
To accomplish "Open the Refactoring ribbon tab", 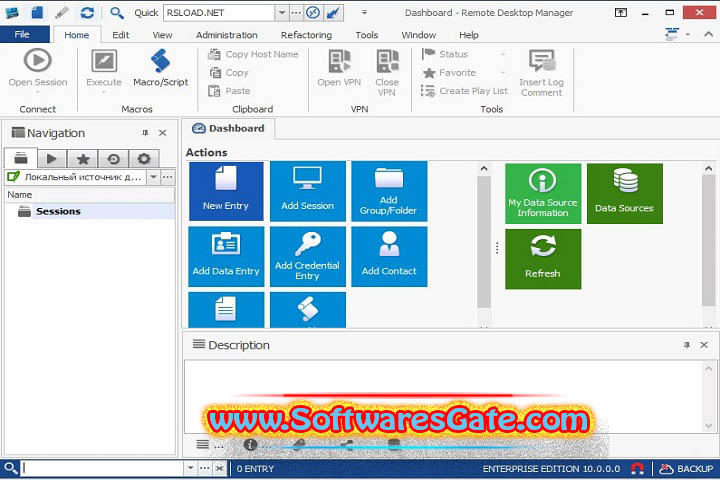I will tap(306, 35).
